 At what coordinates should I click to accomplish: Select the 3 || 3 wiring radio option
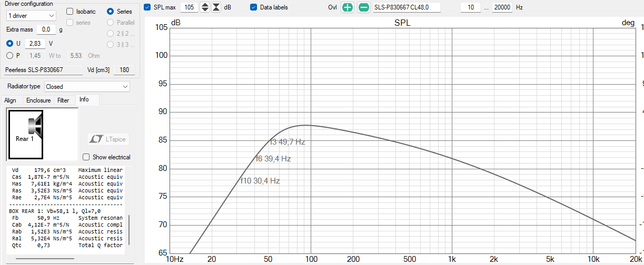111,45
